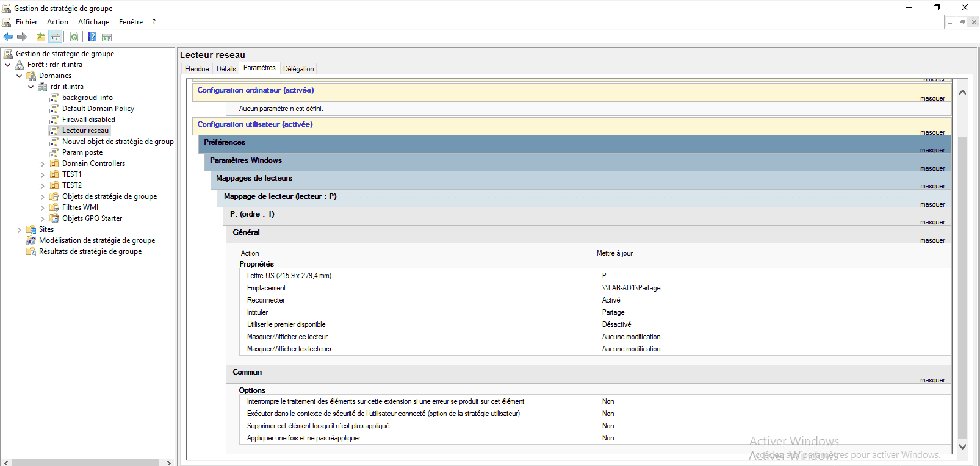Click the backgroud-info GPO icon
The width and height of the screenshot is (980, 466).
(54, 98)
